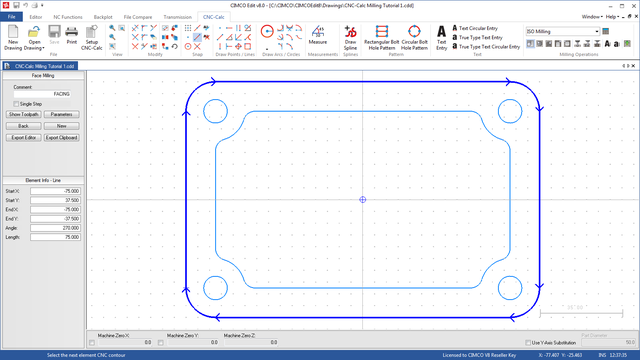Switch to the Backplot tab
This screenshot has height=360, width=640.
[x=103, y=17]
